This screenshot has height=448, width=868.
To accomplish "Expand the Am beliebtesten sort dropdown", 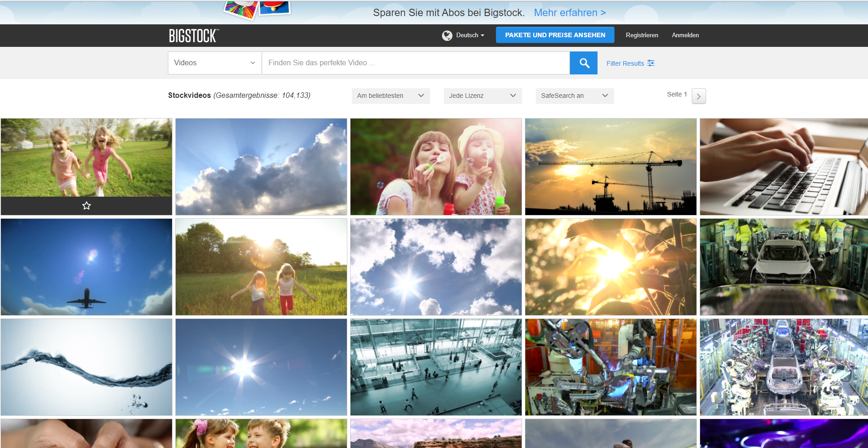I will pyautogui.click(x=391, y=96).
